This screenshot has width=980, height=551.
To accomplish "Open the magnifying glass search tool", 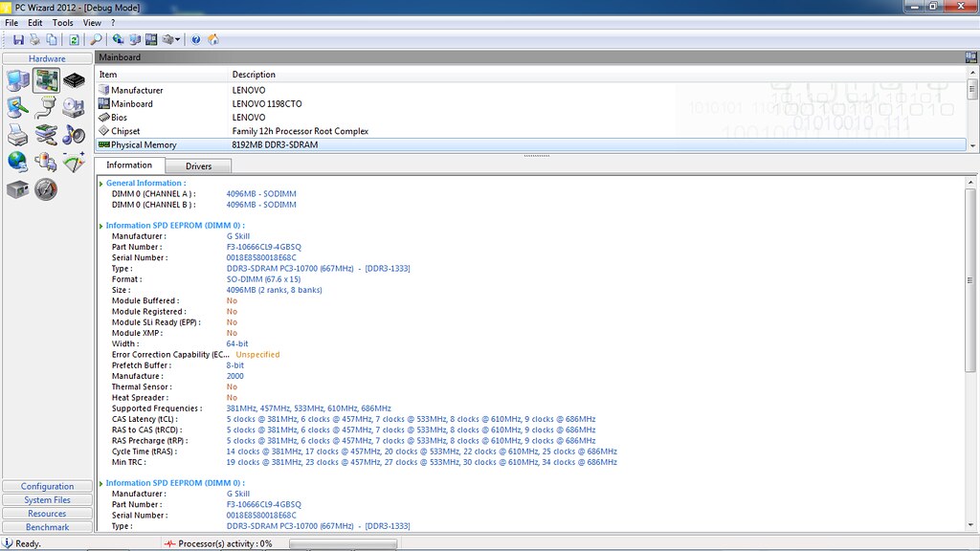I will pos(97,39).
